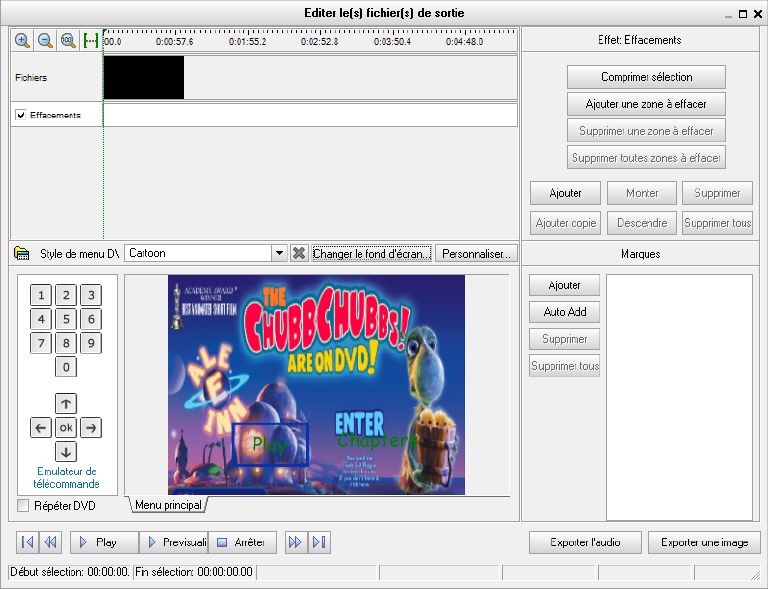Click the remote ok button
Viewport: 768px width, 589px height.
pos(66,428)
